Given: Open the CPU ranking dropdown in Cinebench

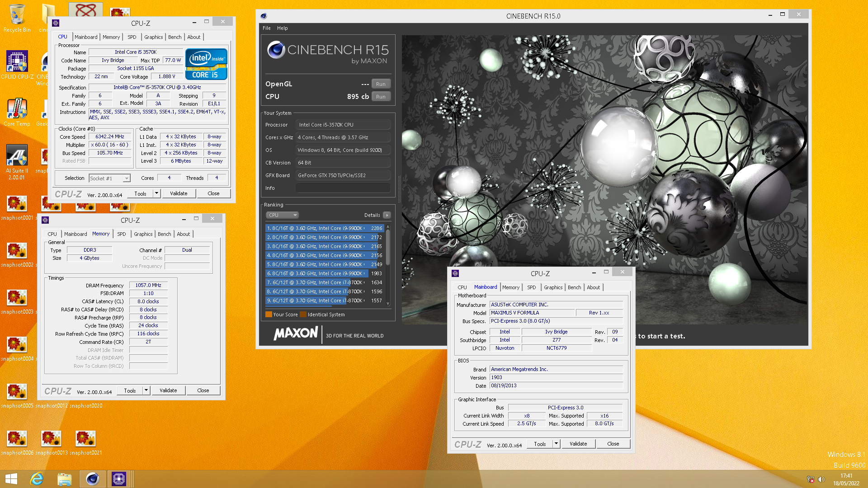Looking at the screenshot, I should [x=282, y=215].
